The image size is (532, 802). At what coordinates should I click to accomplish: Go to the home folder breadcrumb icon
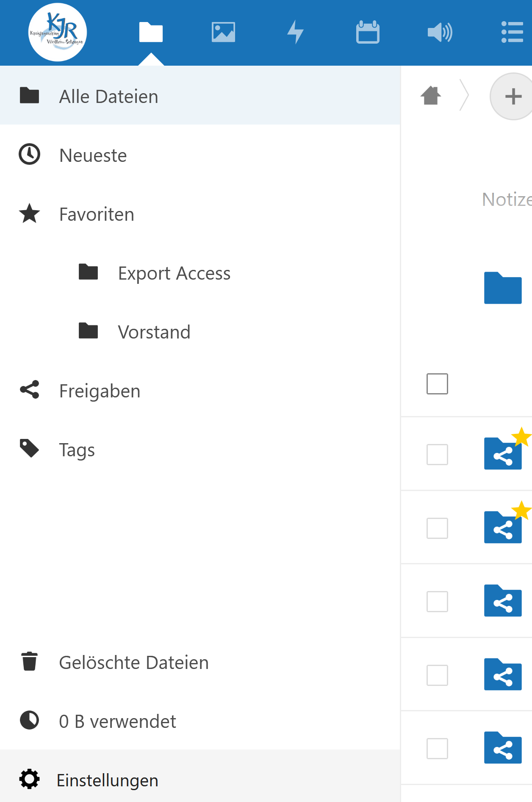431,95
